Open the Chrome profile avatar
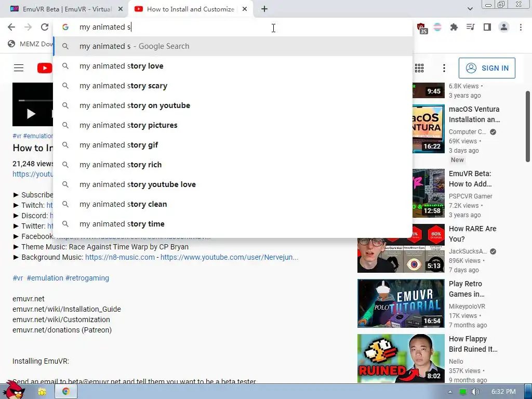Viewport: 532px width, 399px height. (x=504, y=27)
